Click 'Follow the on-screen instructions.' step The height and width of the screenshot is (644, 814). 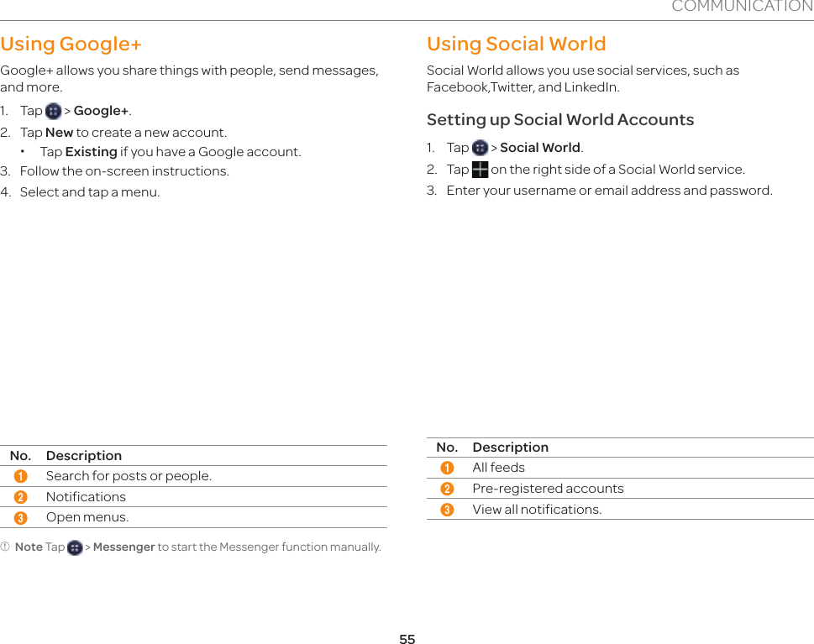[124, 171]
